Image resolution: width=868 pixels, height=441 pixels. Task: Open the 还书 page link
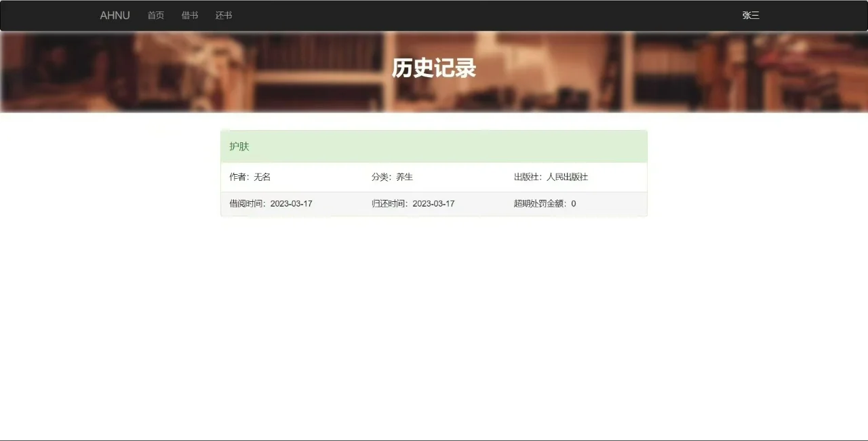click(x=223, y=15)
